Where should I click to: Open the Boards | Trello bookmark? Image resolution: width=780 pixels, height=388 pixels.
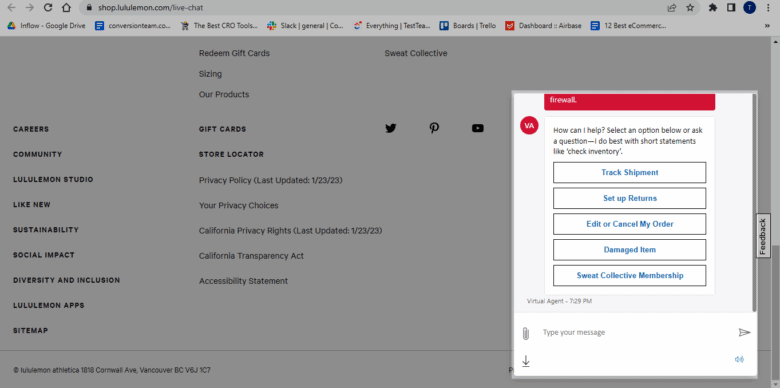click(x=468, y=26)
